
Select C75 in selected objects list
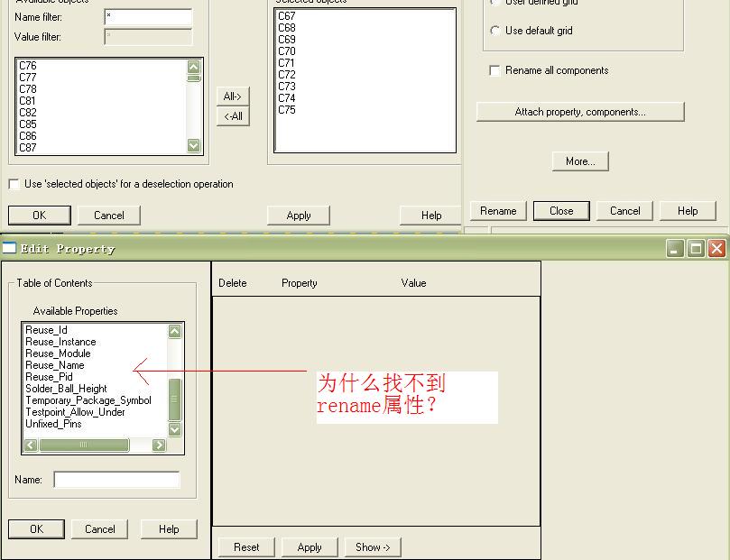[287, 110]
